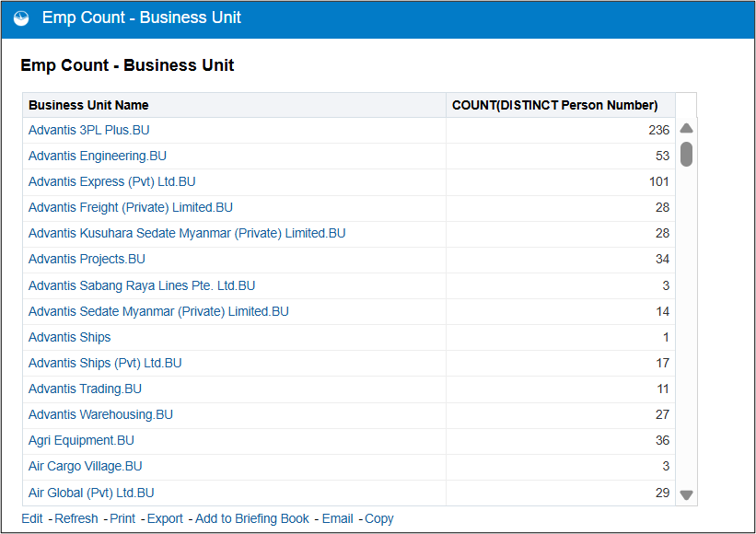
Task: Refresh the report using the Refresh link
Action: pyautogui.click(x=76, y=518)
